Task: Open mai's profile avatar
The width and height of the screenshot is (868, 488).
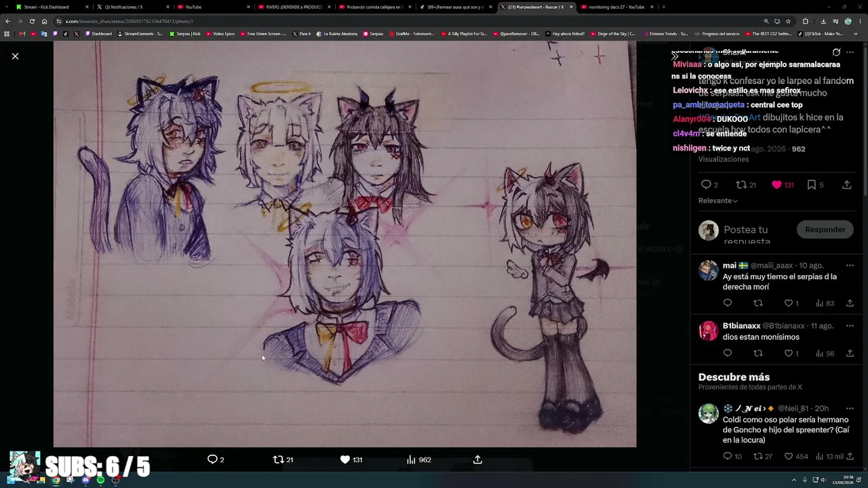Action: coord(709,270)
